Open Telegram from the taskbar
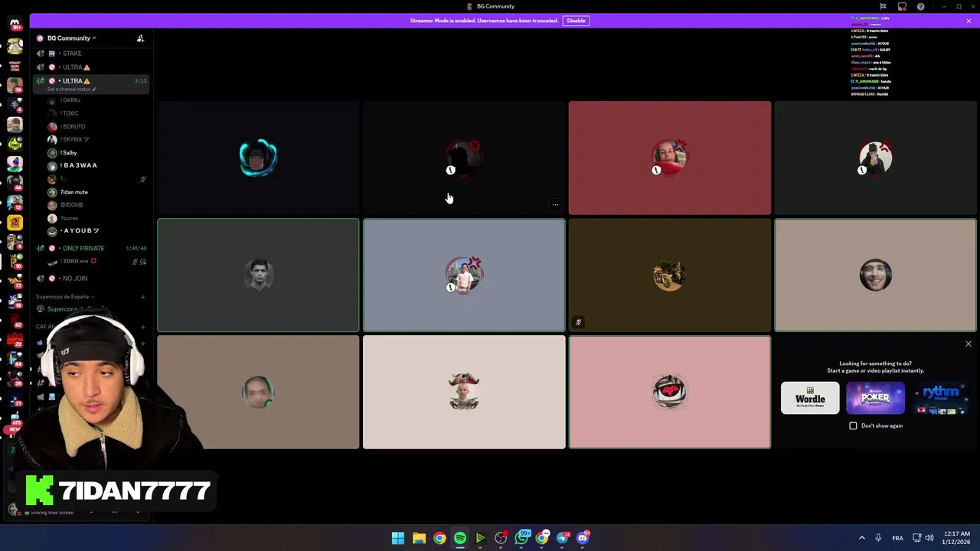The width and height of the screenshot is (980, 551). point(563,538)
